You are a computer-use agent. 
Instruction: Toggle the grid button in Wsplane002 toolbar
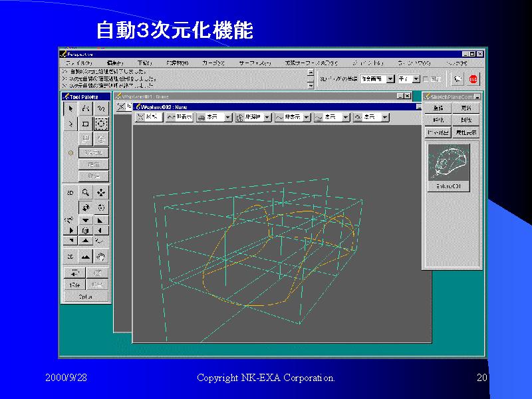coord(148,116)
